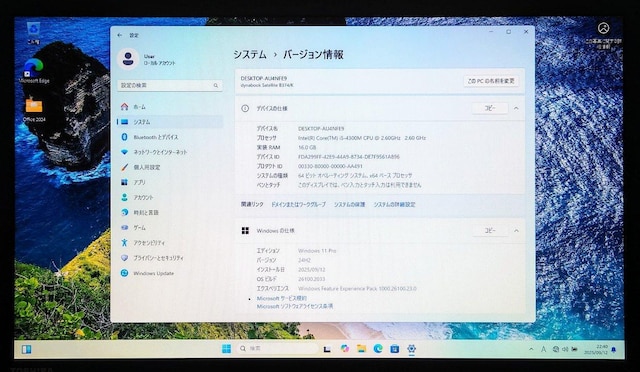Open Task View on the taskbar

click(327, 349)
